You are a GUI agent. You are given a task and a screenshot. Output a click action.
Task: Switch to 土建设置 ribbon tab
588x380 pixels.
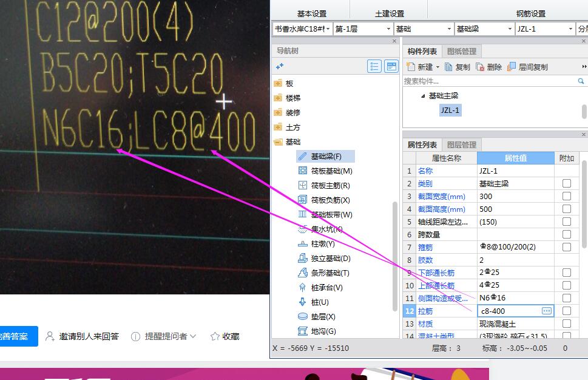click(389, 13)
